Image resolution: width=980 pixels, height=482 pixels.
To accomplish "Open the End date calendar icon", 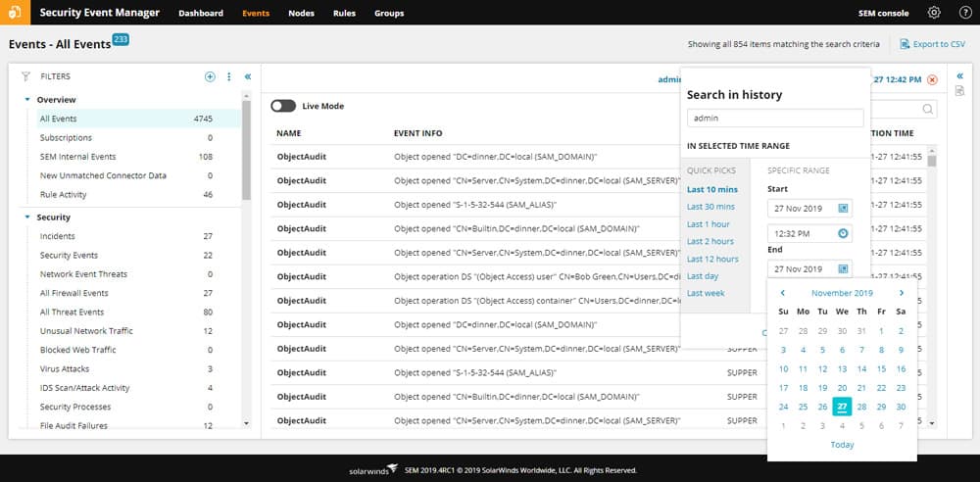I will [x=843, y=268].
